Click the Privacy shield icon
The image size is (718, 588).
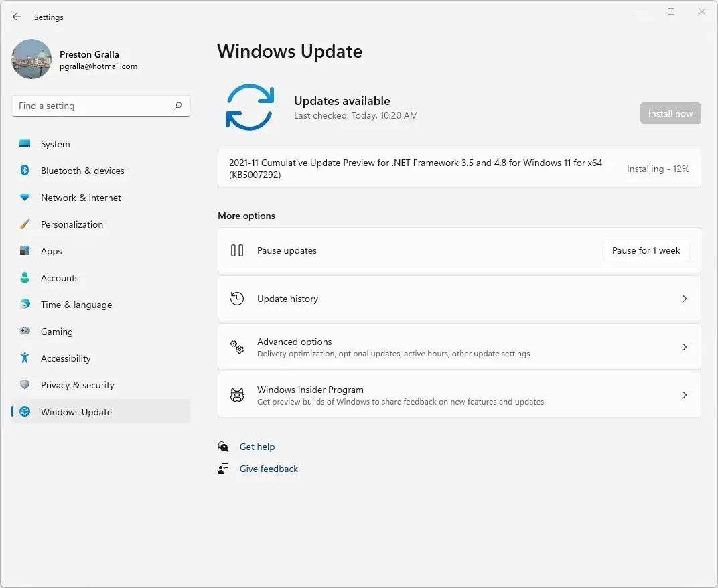point(25,384)
